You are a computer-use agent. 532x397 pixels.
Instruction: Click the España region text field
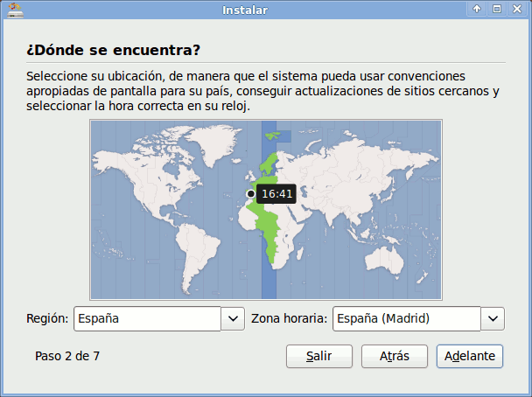147,318
